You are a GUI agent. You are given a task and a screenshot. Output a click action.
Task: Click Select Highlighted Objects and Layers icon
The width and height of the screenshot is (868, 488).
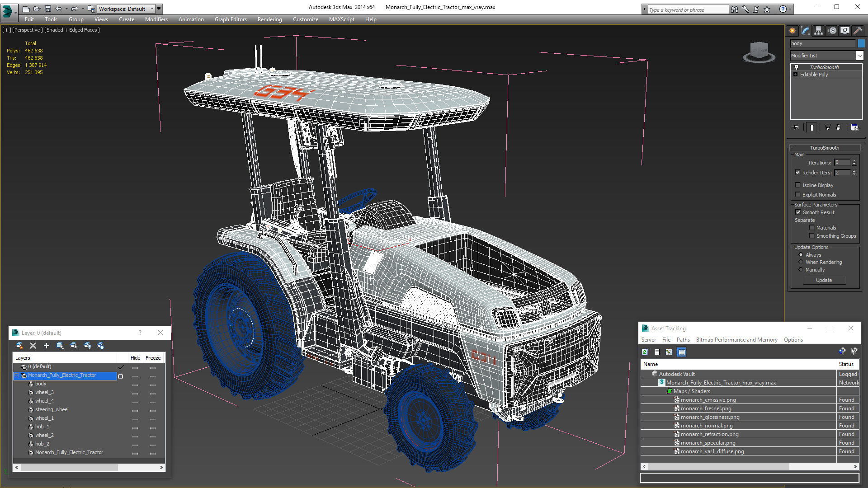click(x=60, y=346)
